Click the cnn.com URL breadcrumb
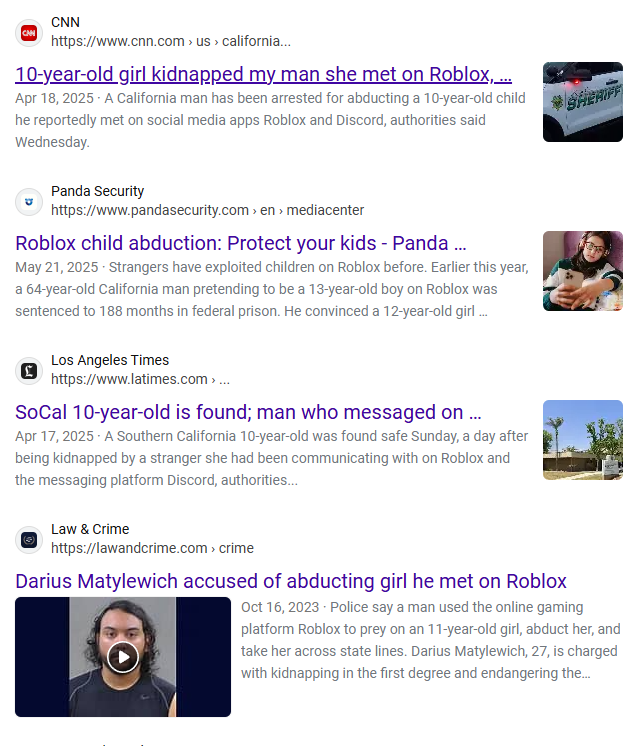Screen dimensions: 642x746 (x=171, y=41)
